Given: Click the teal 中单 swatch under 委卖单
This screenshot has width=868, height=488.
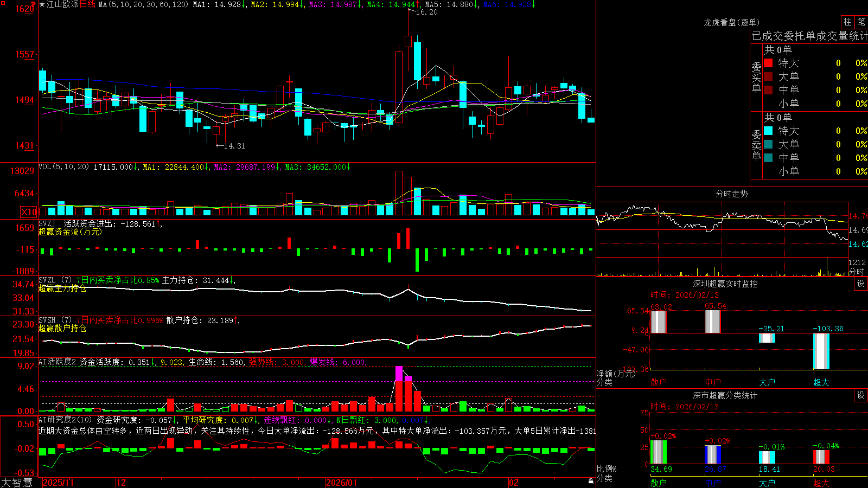Looking at the screenshot, I should click(x=768, y=158).
